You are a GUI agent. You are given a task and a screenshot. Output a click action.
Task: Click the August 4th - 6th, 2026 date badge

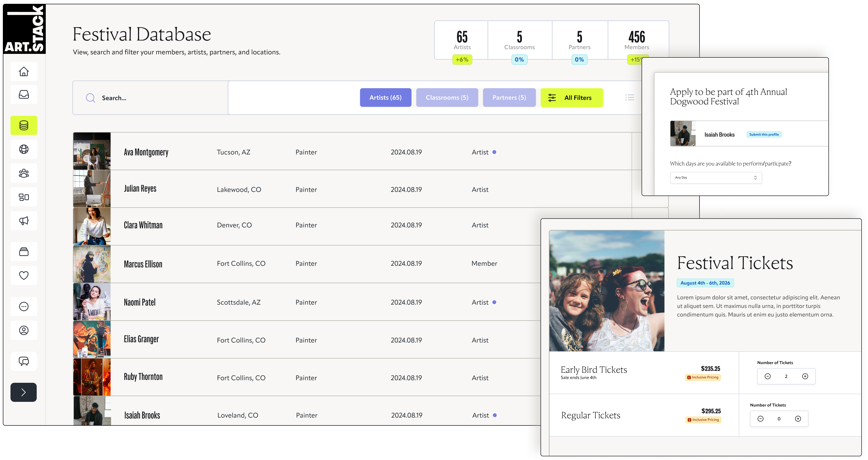[705, 283]
